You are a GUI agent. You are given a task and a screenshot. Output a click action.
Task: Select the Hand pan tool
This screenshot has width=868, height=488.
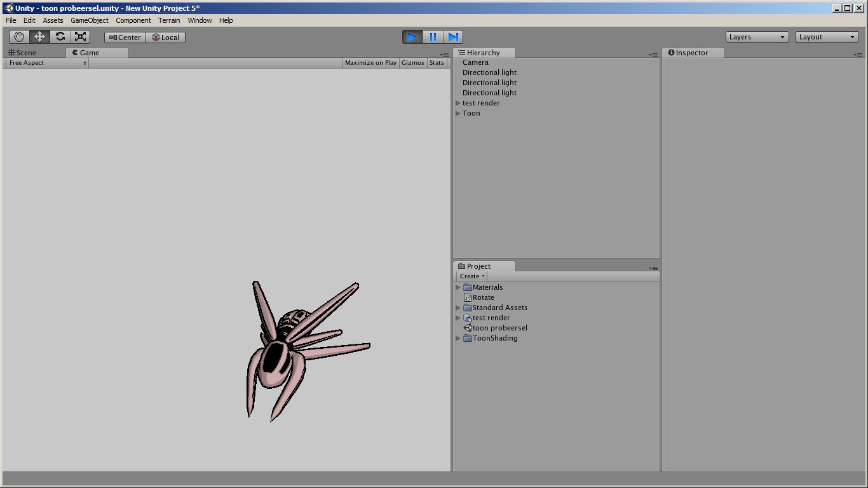[18, 36]
